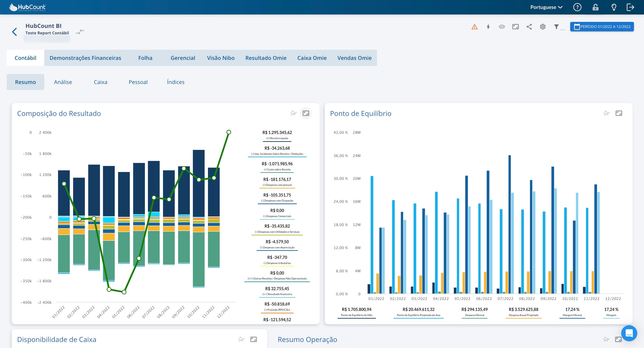
Task: Click the orange warning triangle icon
Action: (474, 27)
